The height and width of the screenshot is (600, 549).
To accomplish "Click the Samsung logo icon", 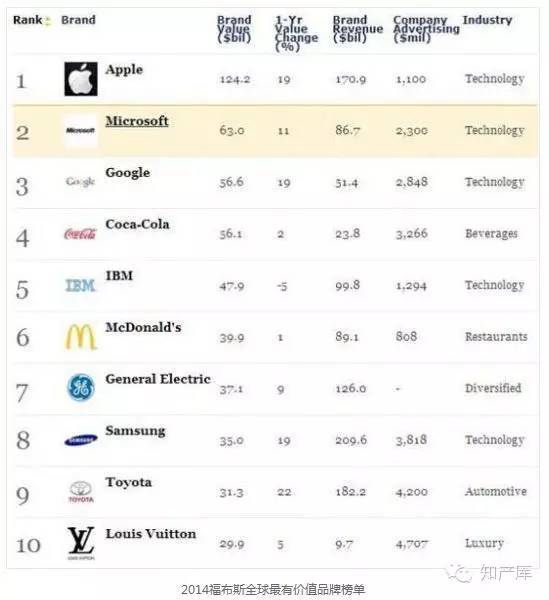I will point(81,440).
